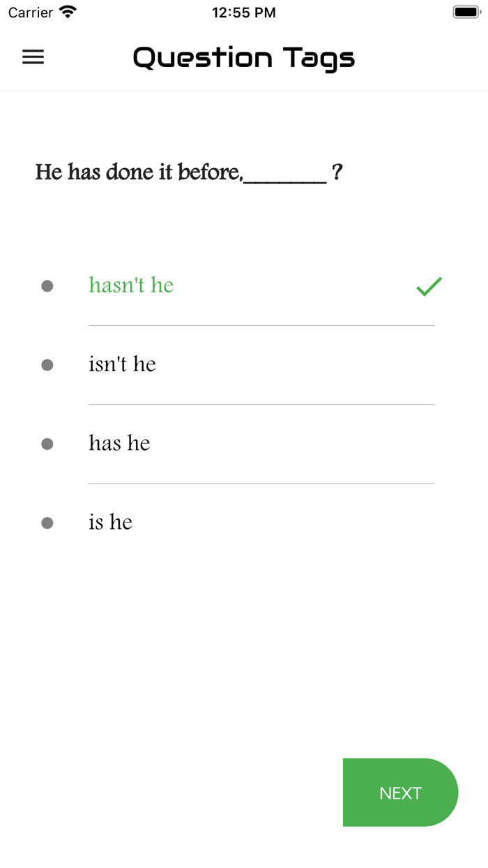The height and width of the screenshot is (868, 488).
Task: Tap the bullet icon next to "hasn't he"
Action: coord(47,286)
